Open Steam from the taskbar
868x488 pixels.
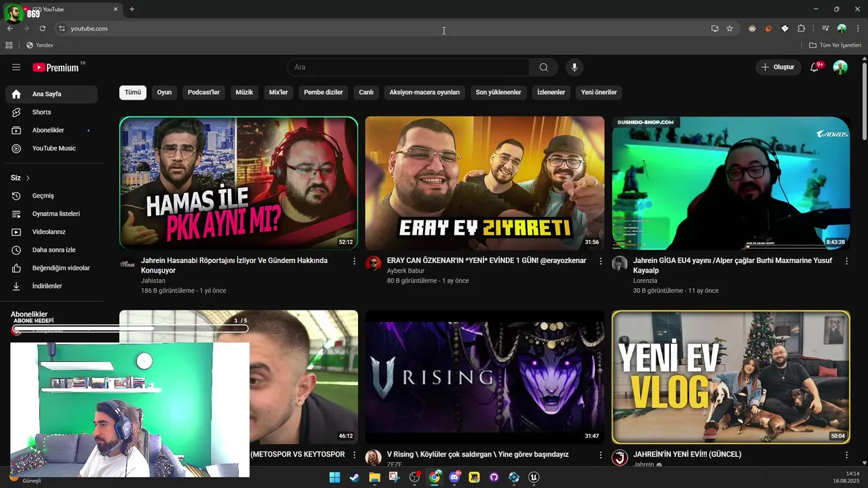(x=354, y=477)
